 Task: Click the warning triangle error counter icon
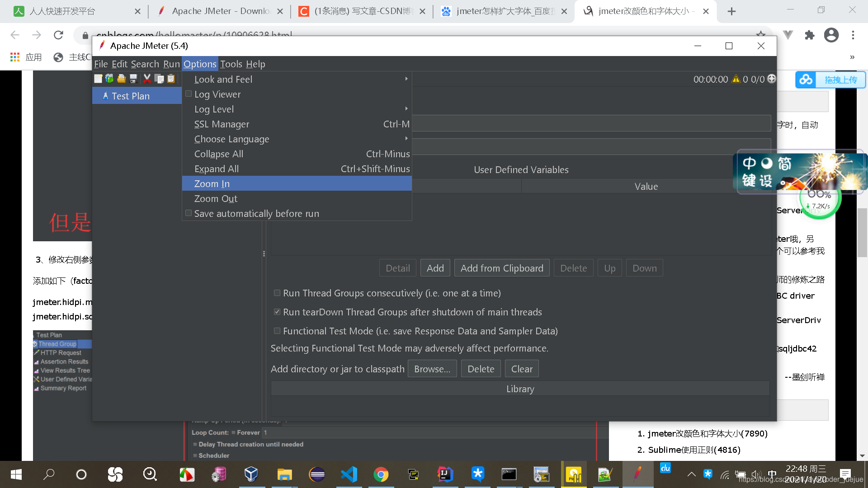[x=736, y=79]
